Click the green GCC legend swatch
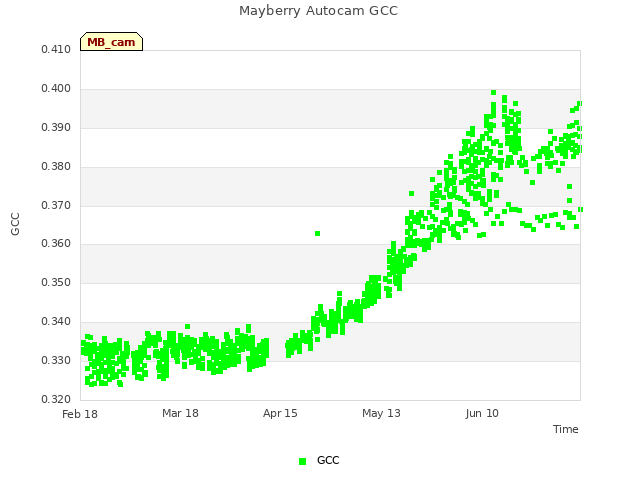This screenshot has width=640, height=480. pos(302,461)
